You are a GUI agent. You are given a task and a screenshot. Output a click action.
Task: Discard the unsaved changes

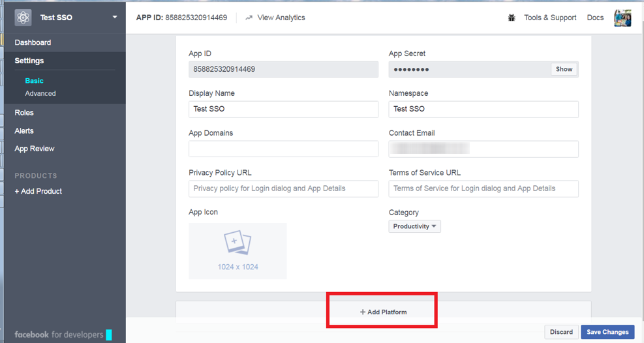tap(561, 332)
